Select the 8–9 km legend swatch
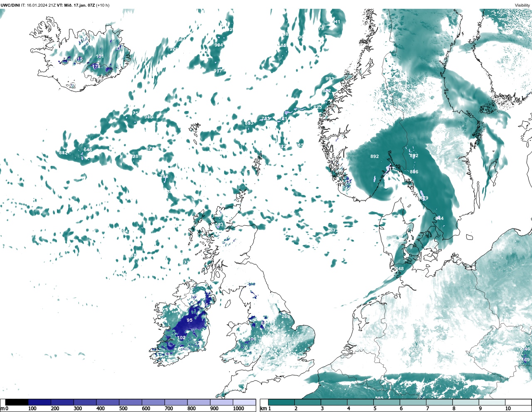This screenshot has width=532, height=412. (465, 402)
